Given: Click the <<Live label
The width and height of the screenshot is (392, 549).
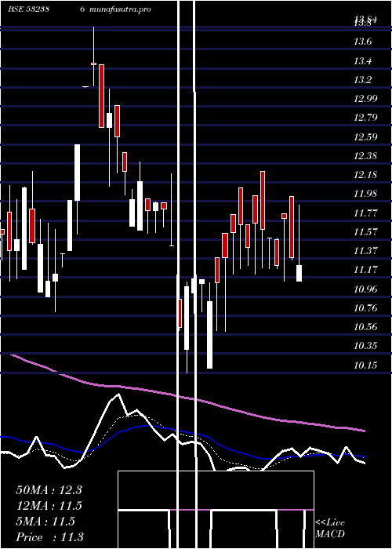Looking at the screenshot, I should pyautogui.click(x=330, y=523).
